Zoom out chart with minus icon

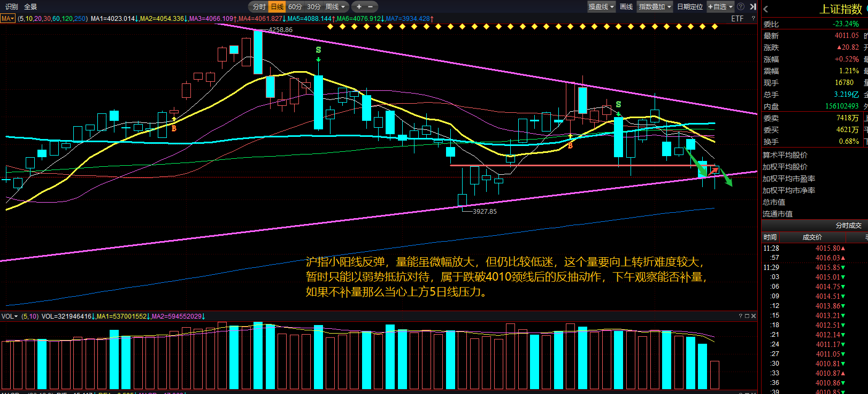370,7
